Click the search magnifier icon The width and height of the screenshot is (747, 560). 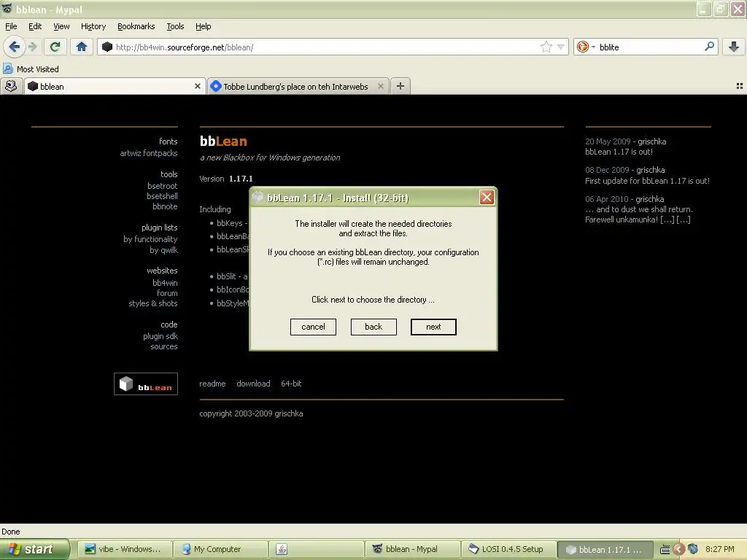click(x=709, y=46)
